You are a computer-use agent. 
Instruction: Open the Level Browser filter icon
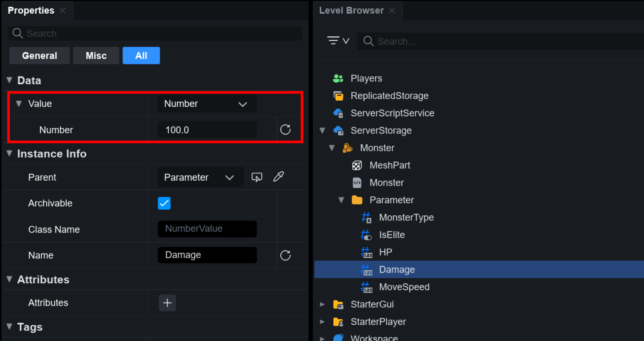coord(338,41)
